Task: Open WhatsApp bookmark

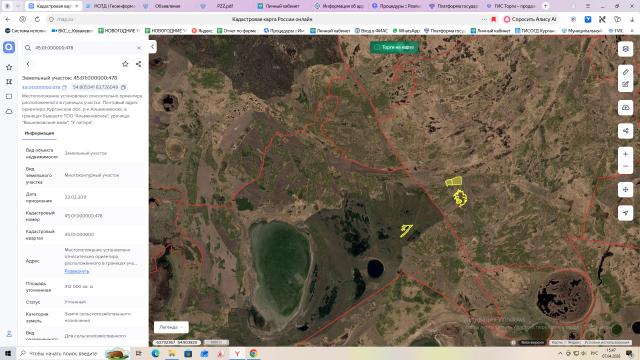Action: [407, 31]
